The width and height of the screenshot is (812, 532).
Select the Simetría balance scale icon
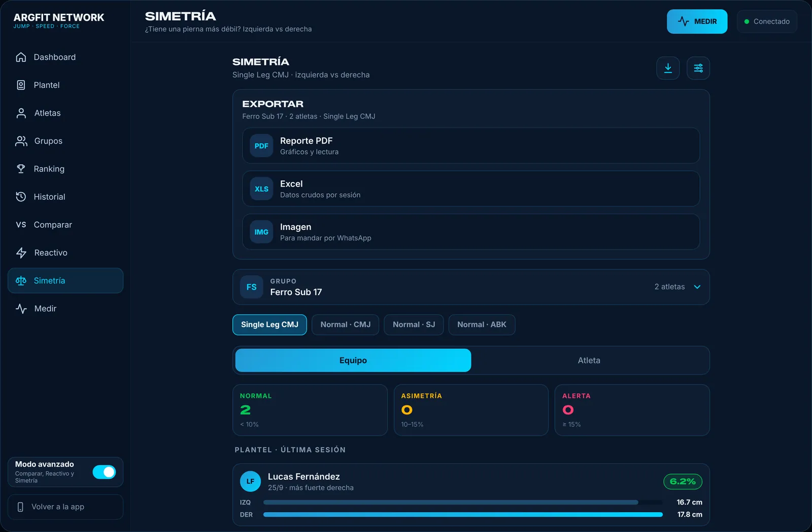tap(21, 280)
